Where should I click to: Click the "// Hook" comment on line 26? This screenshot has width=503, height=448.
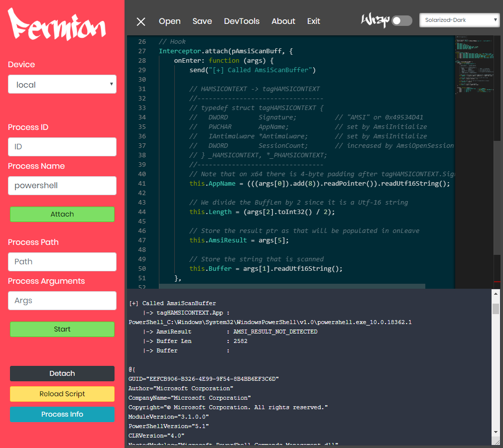[x=172, y=42]
